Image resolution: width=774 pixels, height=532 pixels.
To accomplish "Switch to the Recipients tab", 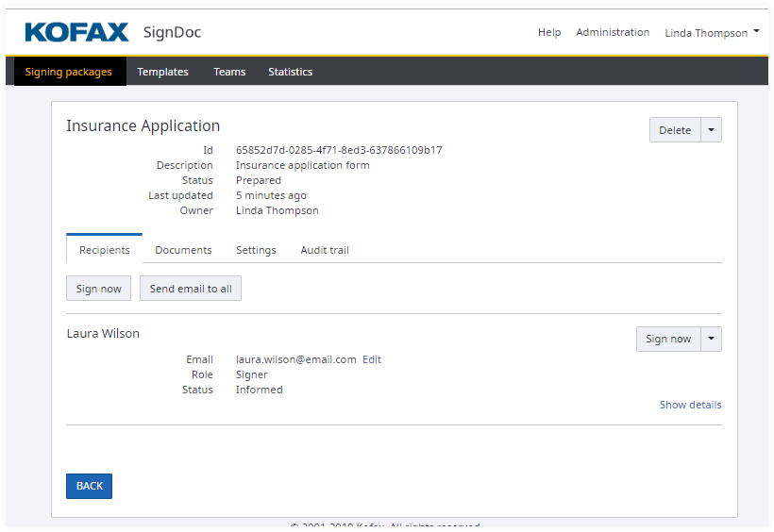I will coord(104,250).
